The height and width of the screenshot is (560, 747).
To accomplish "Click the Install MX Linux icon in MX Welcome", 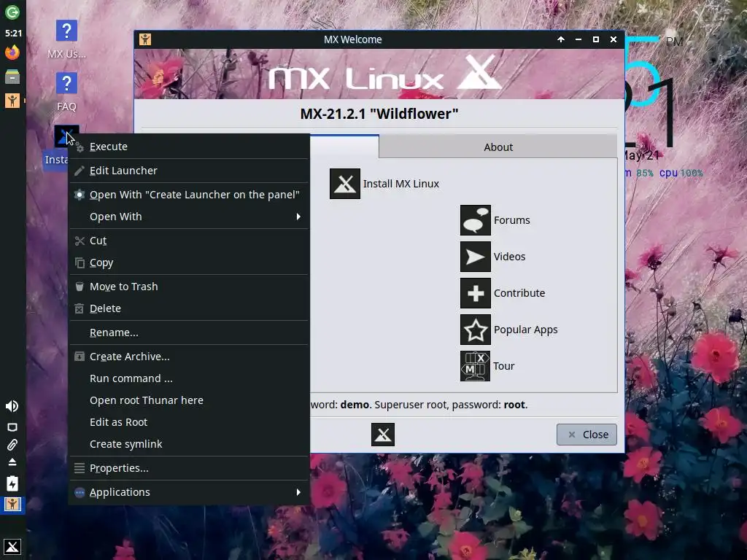I will 344,183.
